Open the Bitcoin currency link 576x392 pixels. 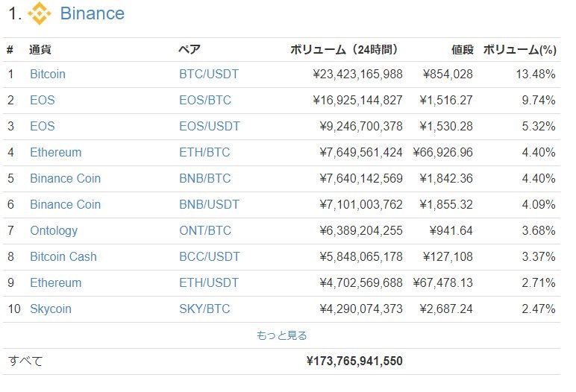click(x=48, y=75)
